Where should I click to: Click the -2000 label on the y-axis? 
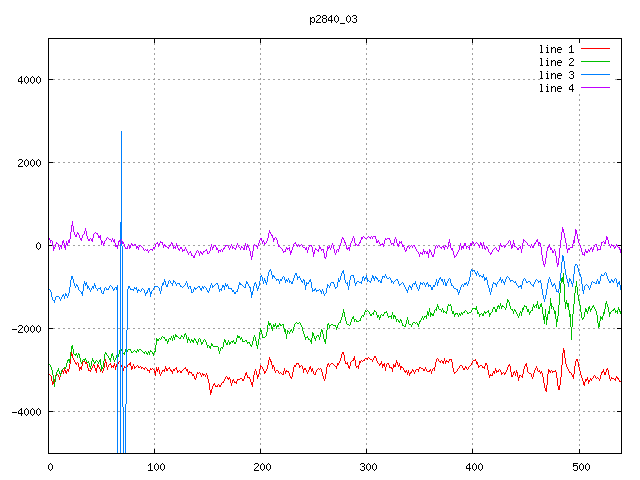[x=25, y=329]
